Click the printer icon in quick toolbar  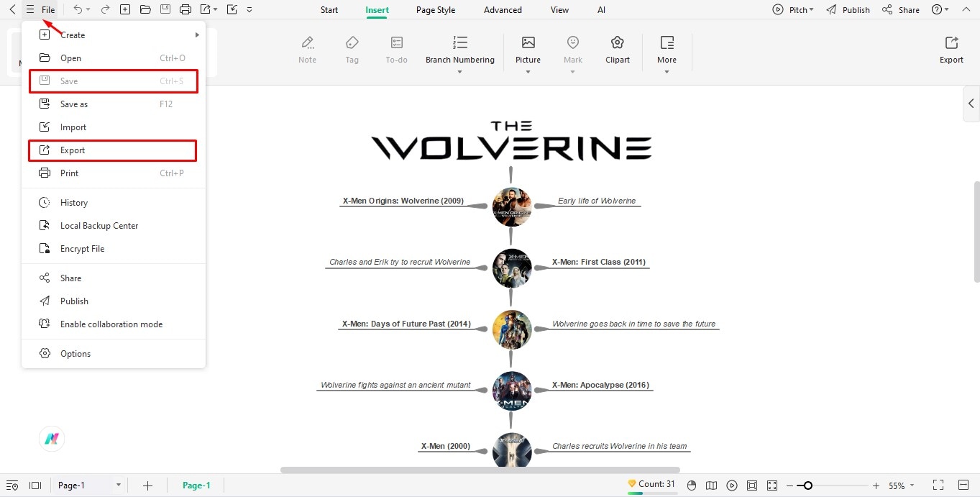186,10
